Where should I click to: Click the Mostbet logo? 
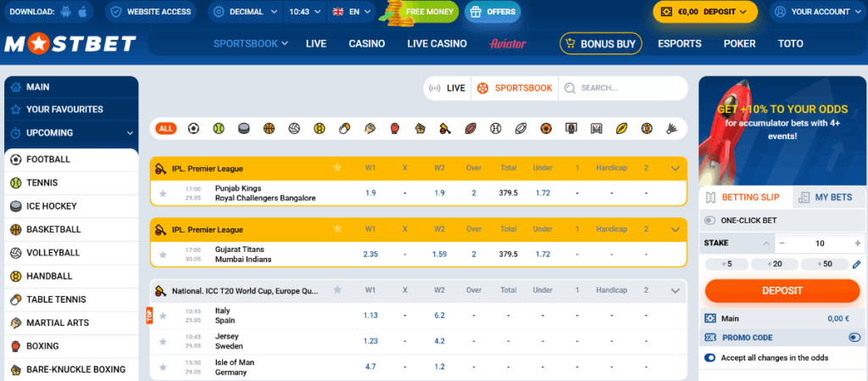70,44
